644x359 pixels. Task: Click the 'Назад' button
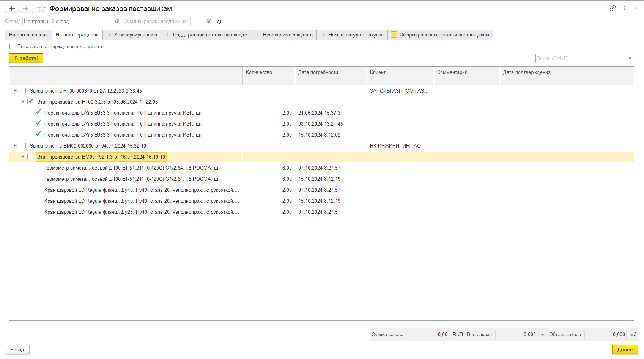click(17, 350)
